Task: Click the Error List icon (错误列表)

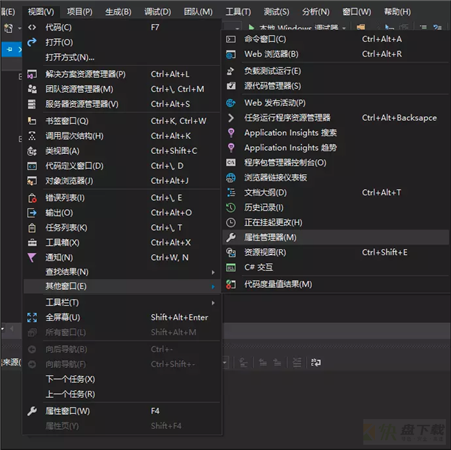Action: [x=32, y=198]
